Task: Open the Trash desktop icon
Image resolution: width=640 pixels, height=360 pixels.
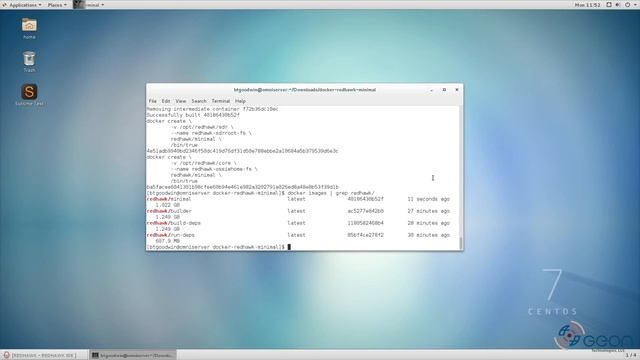Action: (x=29, y=62)
